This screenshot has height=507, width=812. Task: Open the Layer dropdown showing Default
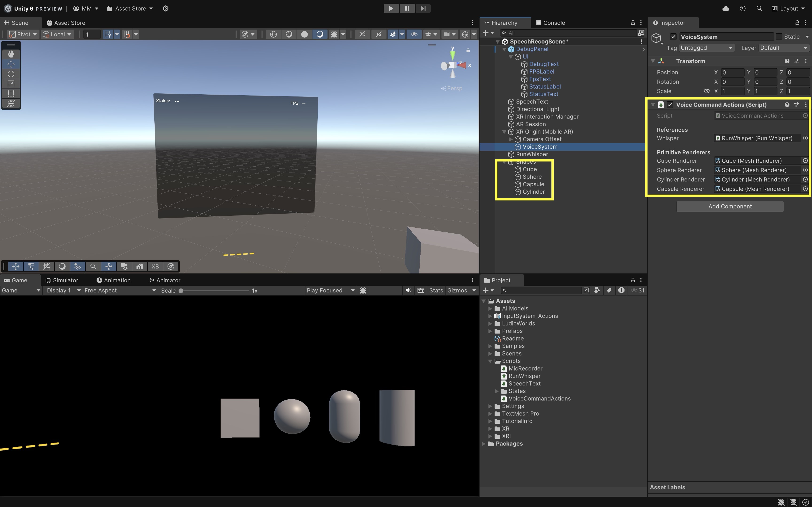[784, 48]
